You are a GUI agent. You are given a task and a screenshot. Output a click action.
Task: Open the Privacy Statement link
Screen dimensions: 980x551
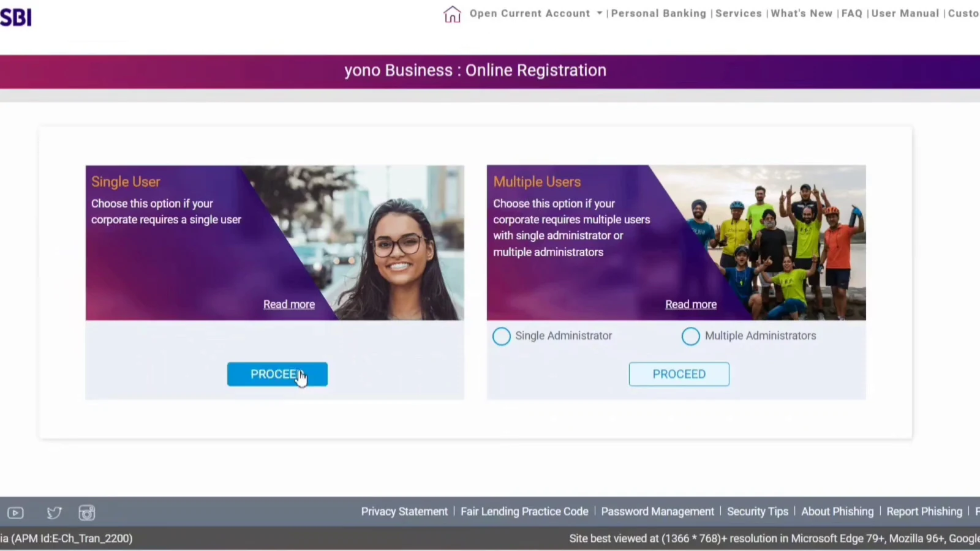(x=404, y=512)
